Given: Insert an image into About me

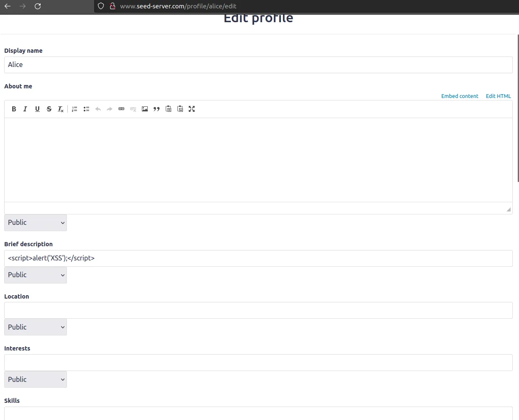Looking at the screenshot, I should click(x=145, y=109).
